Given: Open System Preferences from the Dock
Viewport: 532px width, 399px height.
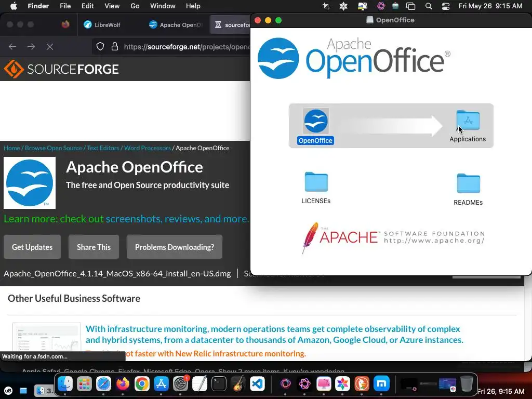Looking at the screenshot, I should 180,384.
